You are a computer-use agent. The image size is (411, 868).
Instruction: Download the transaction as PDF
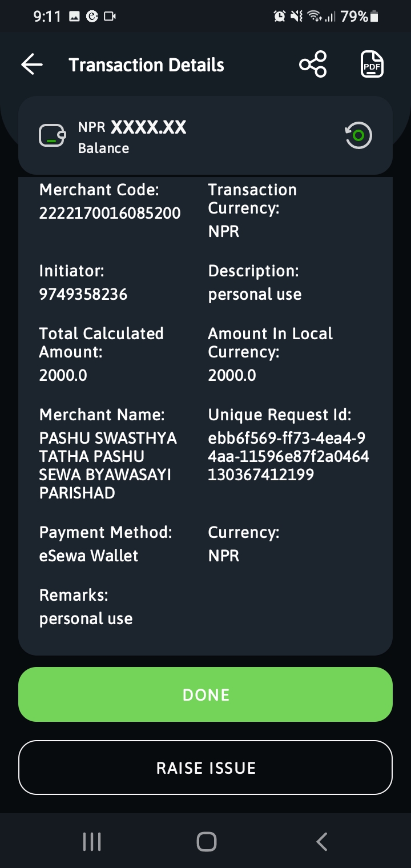point(372,64)
